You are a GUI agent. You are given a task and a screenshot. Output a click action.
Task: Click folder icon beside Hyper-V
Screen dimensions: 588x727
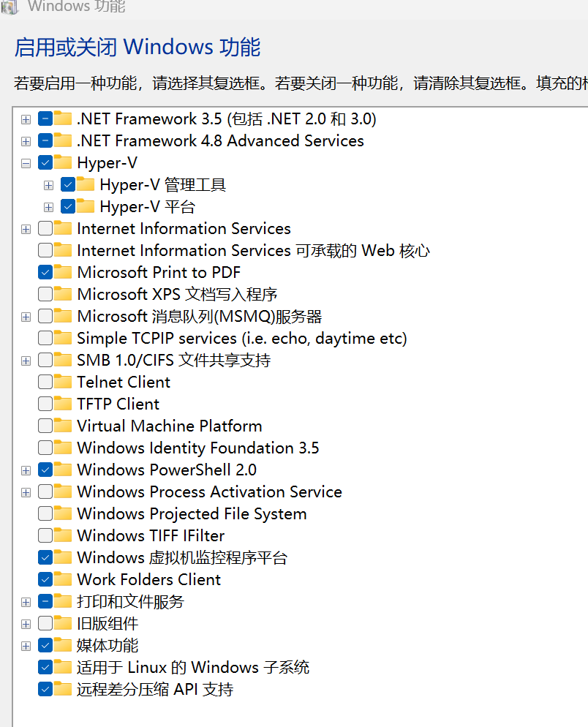click(63, 162)
